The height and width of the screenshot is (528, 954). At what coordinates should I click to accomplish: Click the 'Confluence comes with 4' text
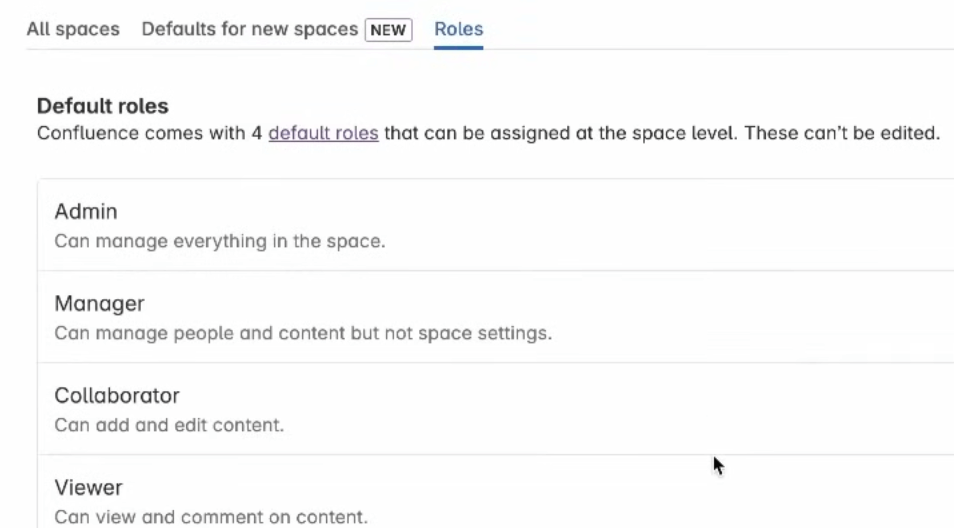click(x=149, y=133)
